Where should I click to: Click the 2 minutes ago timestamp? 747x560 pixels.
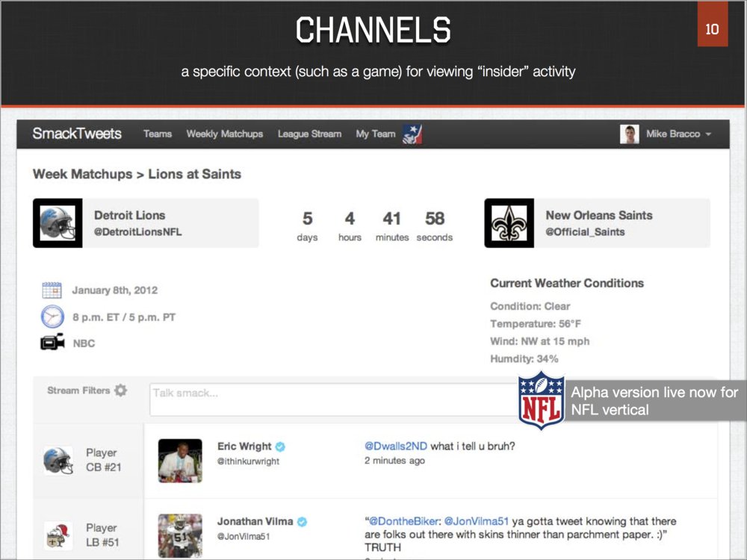tap(394, 461)
